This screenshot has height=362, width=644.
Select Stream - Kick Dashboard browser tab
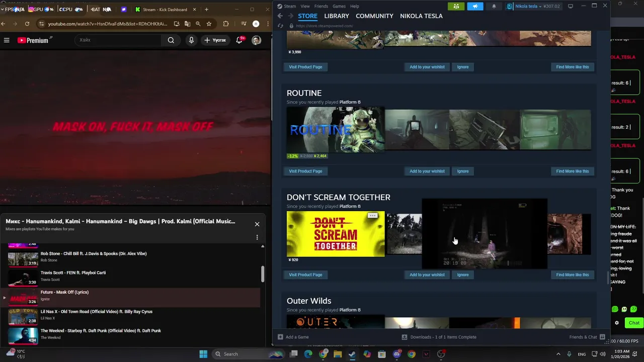(x=166, y=9)
